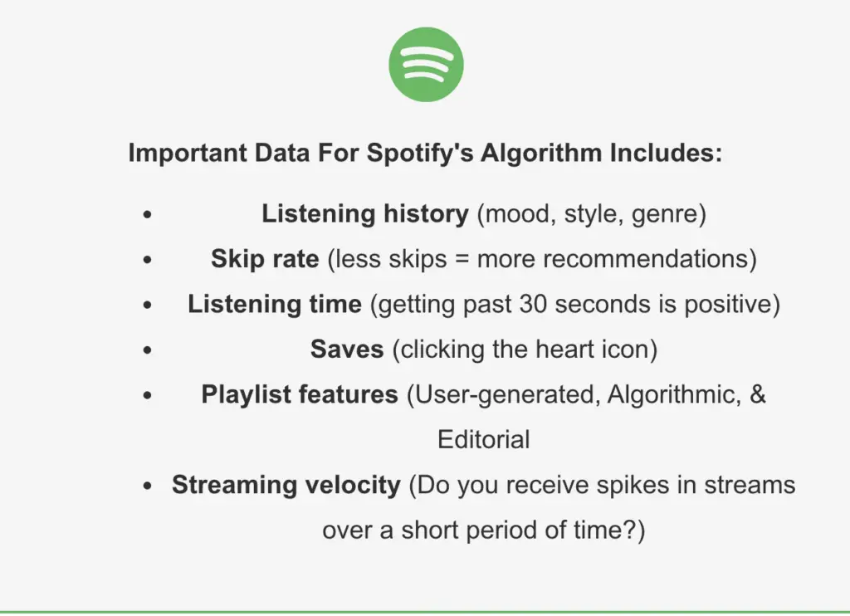
Task: Click the bold 'Playlist features' label
Action: coord(300,394)
